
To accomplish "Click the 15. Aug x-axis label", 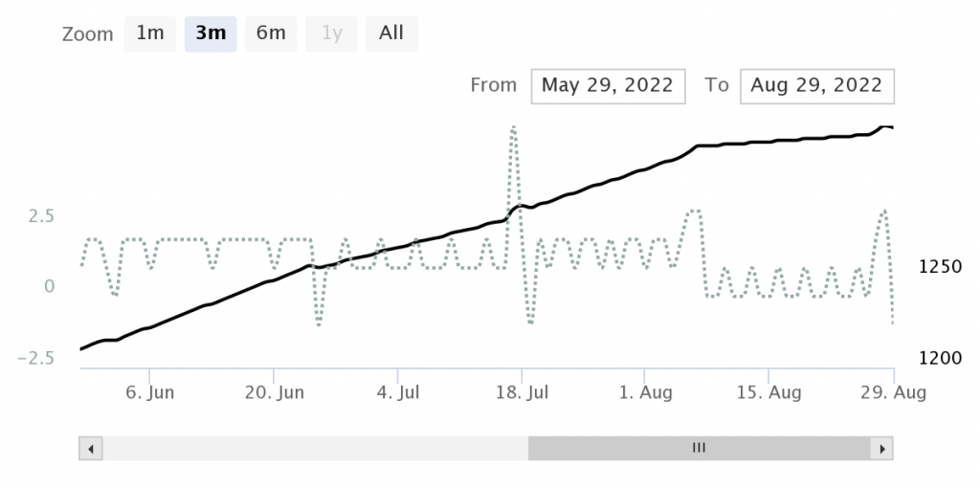I will [x=769, y=392].
